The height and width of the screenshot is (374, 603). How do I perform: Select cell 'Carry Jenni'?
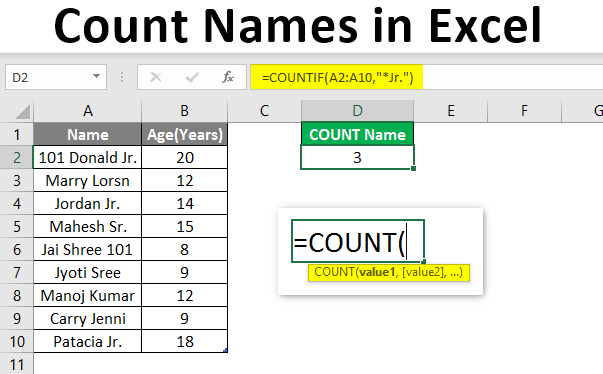(88, 319)
